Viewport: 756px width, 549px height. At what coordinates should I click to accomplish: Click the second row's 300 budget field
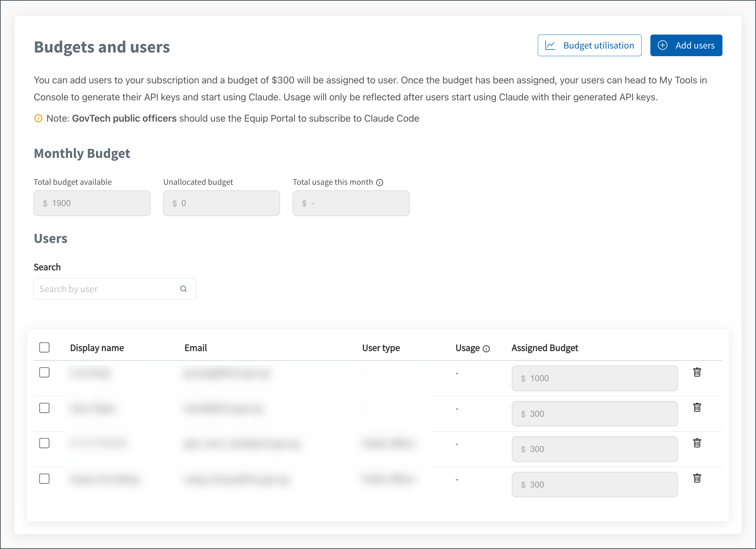pyautogui.click(x=595, y=414)
